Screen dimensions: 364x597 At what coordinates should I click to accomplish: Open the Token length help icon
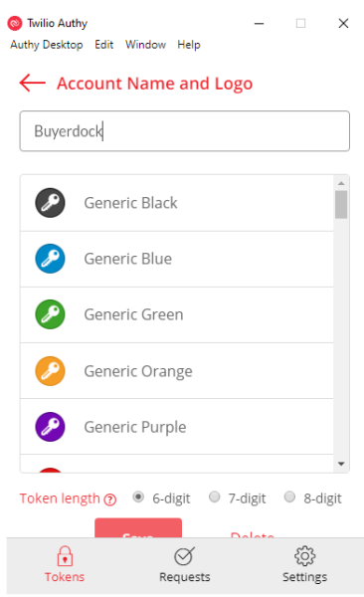(x=110, y=499)
